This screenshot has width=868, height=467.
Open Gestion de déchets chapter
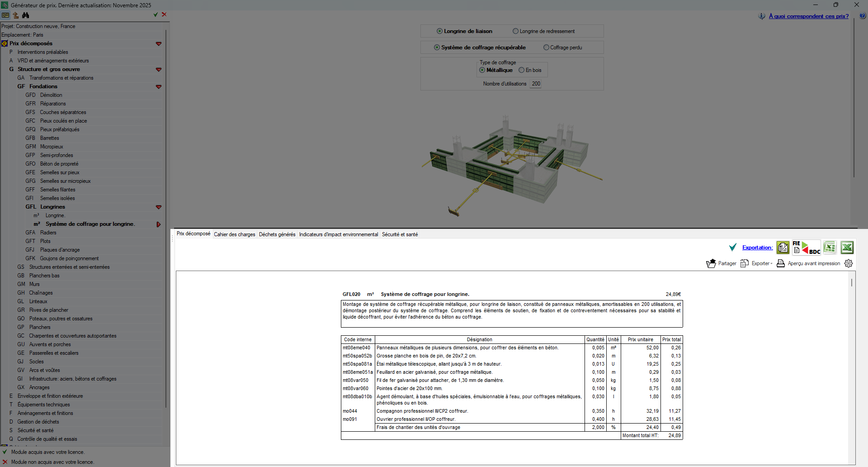pos(38,422)
